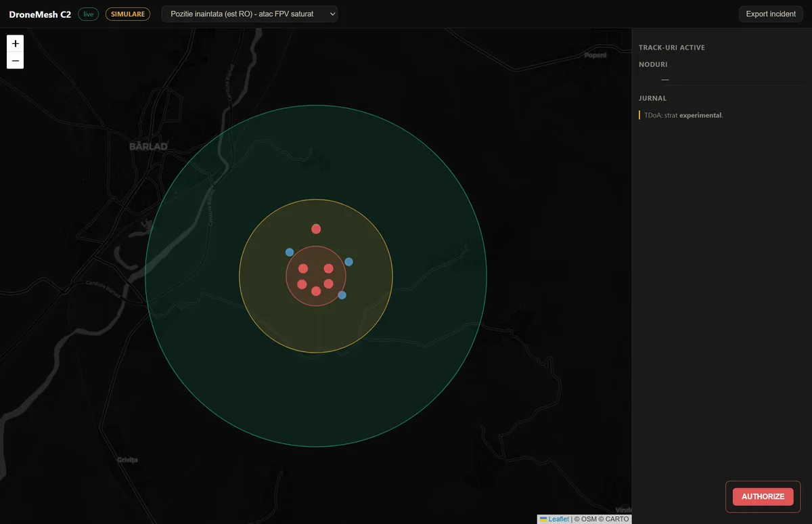Click the DroneMesh C2 title
Screen dimensions: 812x524
click(40, 14)
